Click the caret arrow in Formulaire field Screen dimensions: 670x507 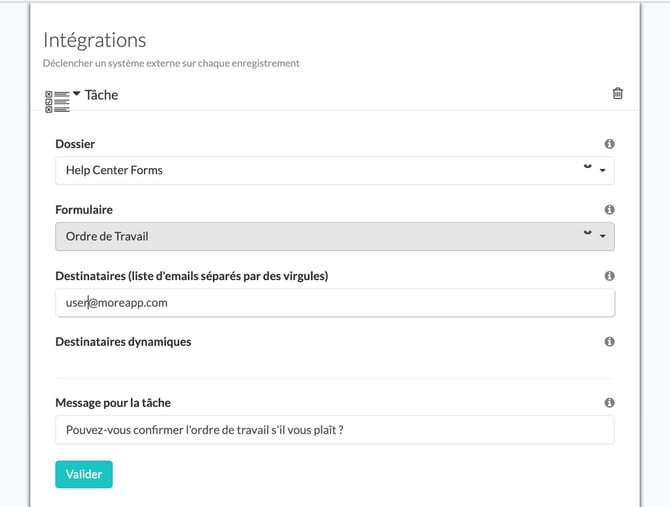[x=602, y=237]
